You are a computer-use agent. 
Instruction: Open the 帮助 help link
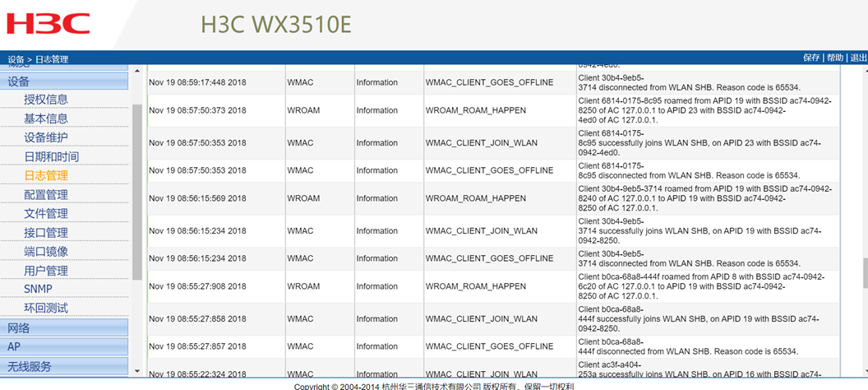pyautogui.click(x=835, y=58)
